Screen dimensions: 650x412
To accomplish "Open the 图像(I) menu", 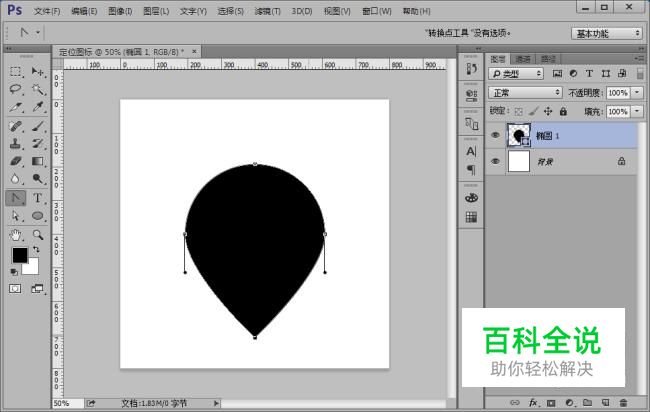I will [120, 11].
